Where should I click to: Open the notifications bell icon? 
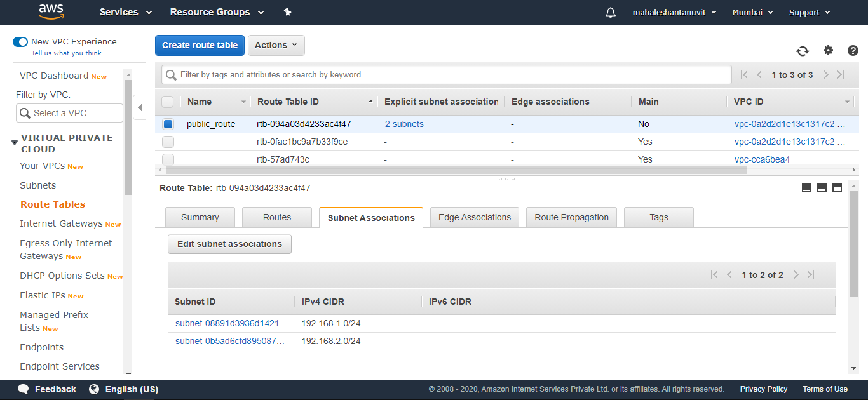[610, 12]
